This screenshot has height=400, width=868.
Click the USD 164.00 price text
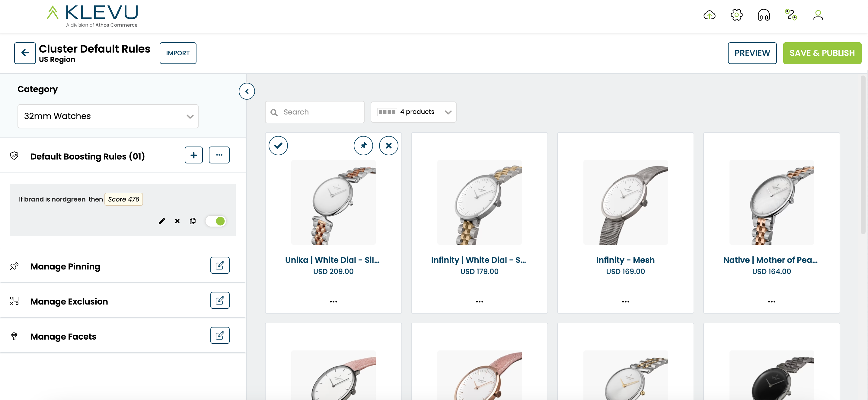pyautogui.click(x=772, y=272)
